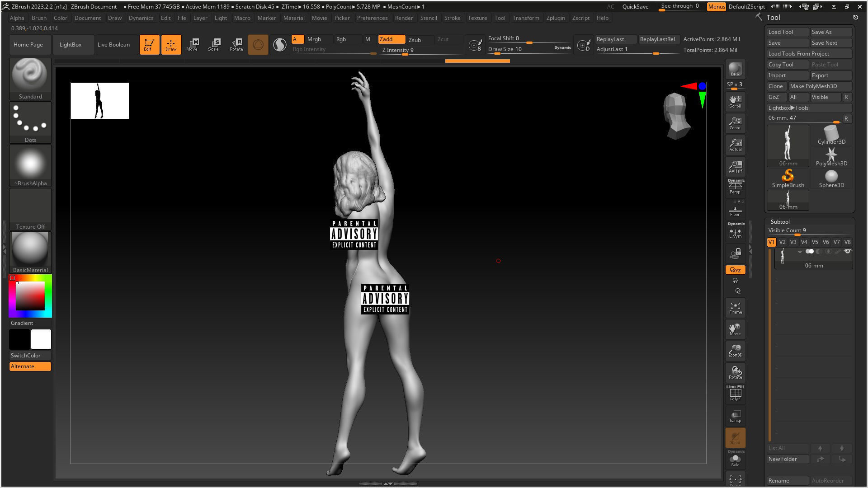Collapse the right tray divider arrow
The image size is (868, 488).
(750, 249)
